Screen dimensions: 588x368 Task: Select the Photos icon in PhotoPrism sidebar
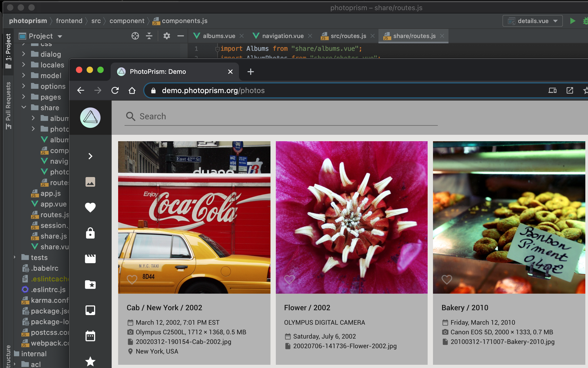point(91,182)
